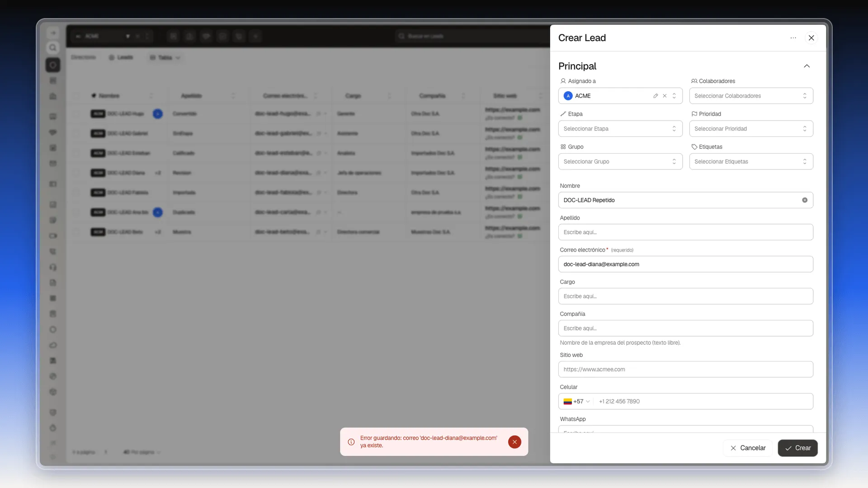Click the highlighted active icon in left sidebar
The width and height of the screenshot is (868, 488).
point(53,65)
